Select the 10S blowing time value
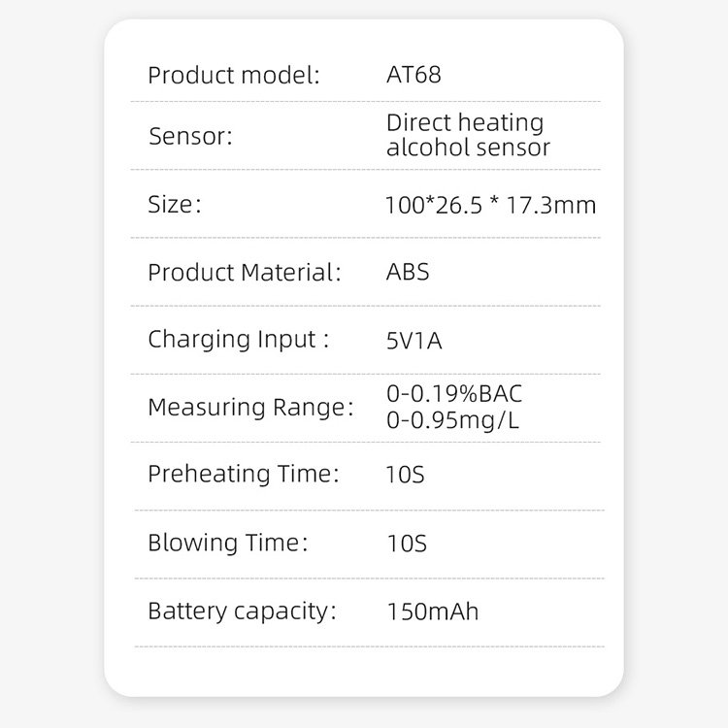The width and height of the screenshot is (728, 728). [x=407, y=544]
